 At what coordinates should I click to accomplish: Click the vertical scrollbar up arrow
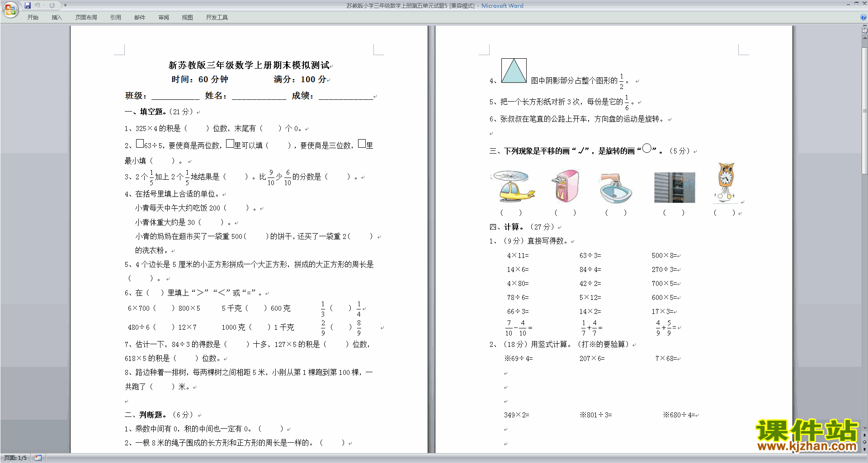pos(864,38)
